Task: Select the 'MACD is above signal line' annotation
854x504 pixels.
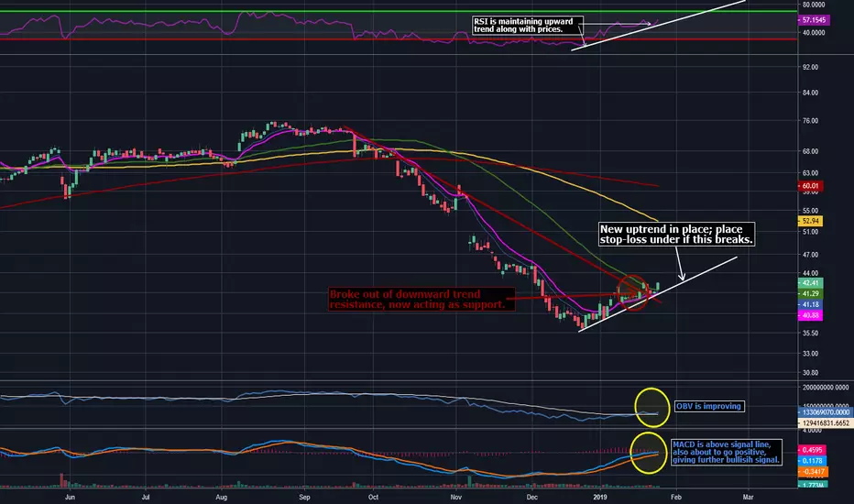Action: [727, 453]
